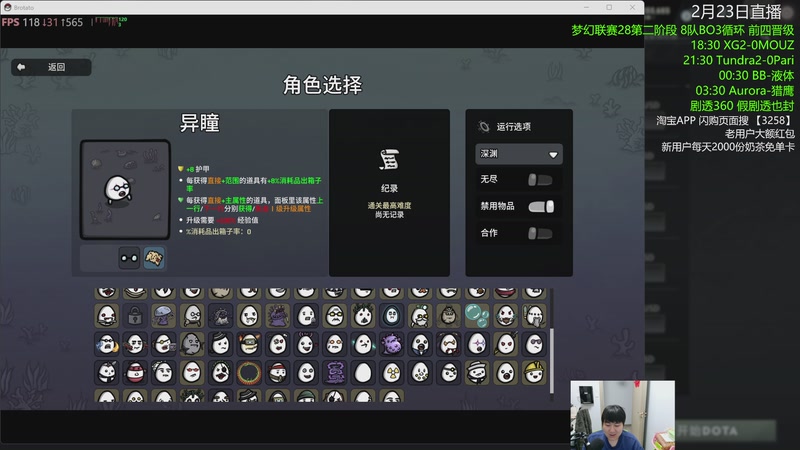Minimize the Brotato window
Viewport: 800px width, 450px height.
(x=586, y=7)
